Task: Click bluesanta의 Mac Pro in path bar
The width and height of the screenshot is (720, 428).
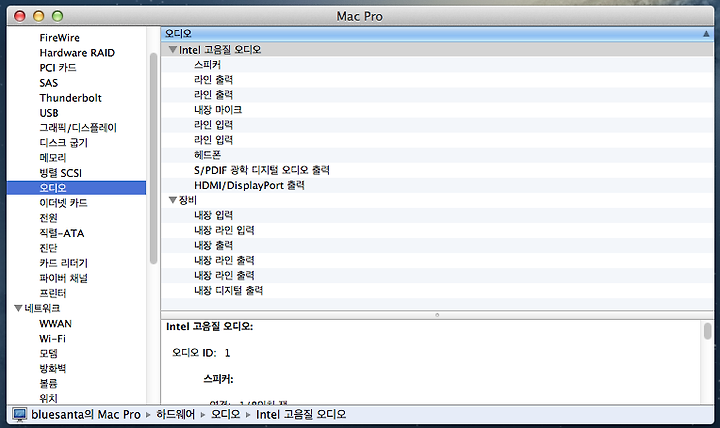Action: 86,414
